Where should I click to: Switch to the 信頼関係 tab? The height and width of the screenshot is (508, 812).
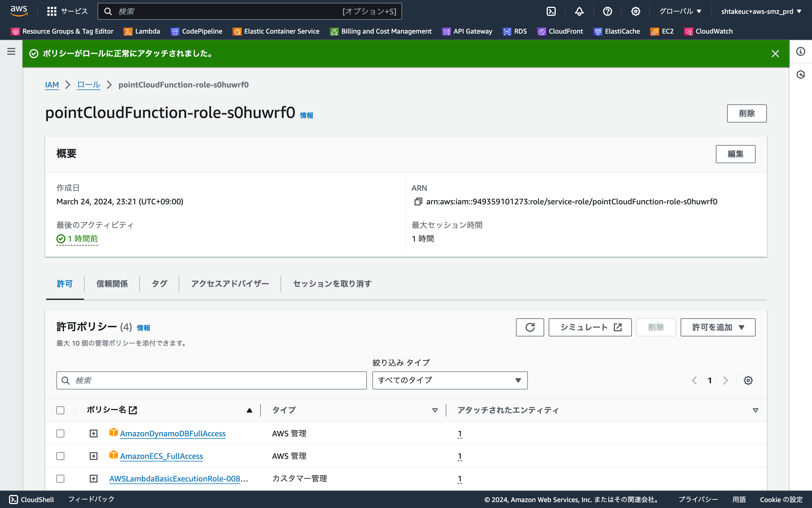point(112,284)
